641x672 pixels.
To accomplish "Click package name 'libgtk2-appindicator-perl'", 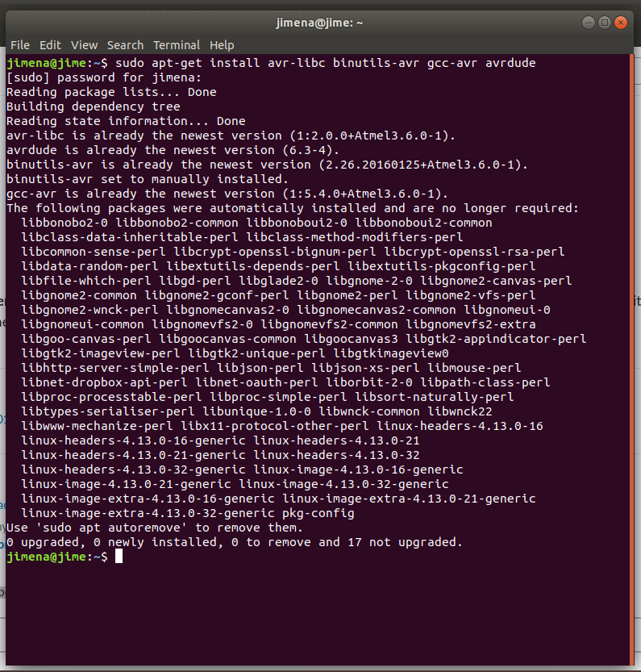I will [496, 339].
